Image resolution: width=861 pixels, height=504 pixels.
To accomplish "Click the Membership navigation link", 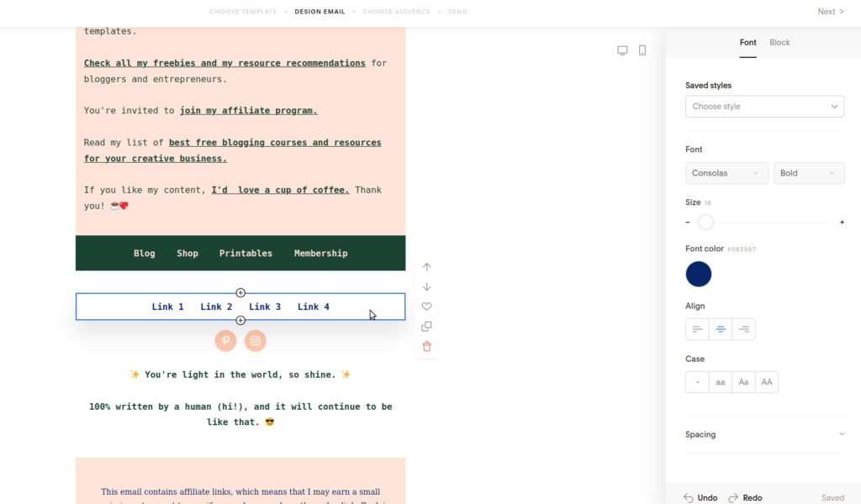I will (x=320, y=254).
